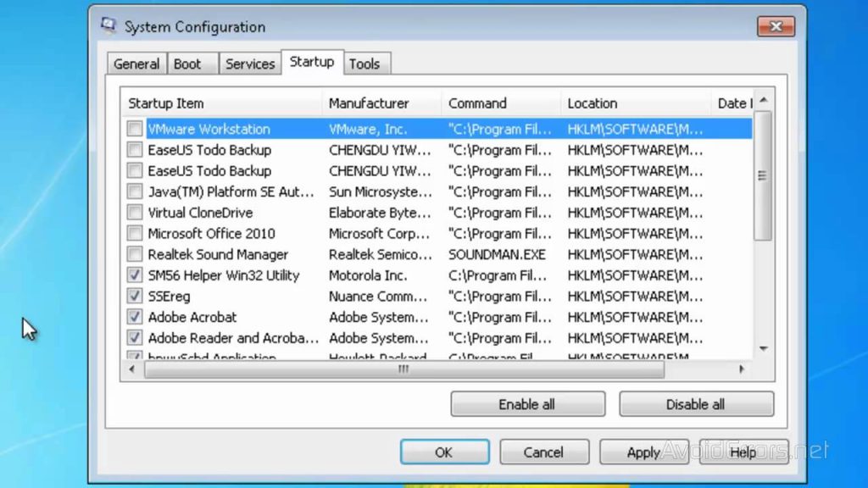This screenshot has height=488, width=868.
Task: Uncheck the Adobe Acrobat startup item
Action: click(135, 317)
